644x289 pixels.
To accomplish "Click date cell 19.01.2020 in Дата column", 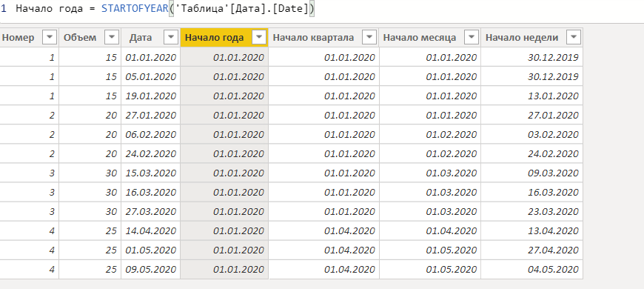I will 151,96.
